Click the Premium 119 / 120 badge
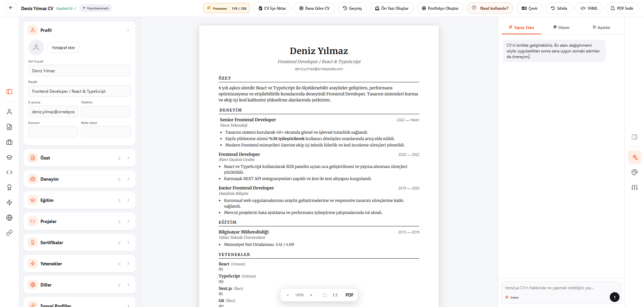The width and height of the screenshot is (644, 307). pyautogui.click(x=226, y=8)
